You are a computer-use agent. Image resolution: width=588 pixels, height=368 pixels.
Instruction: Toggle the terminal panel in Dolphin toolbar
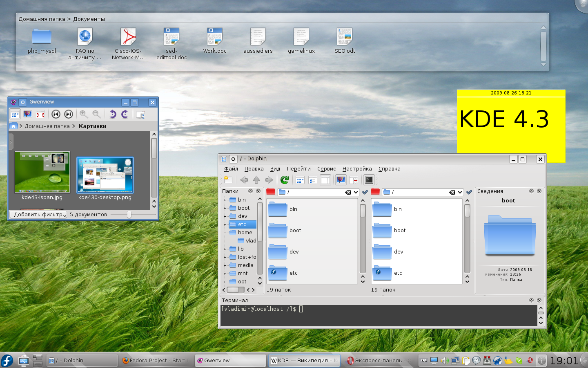369,180
